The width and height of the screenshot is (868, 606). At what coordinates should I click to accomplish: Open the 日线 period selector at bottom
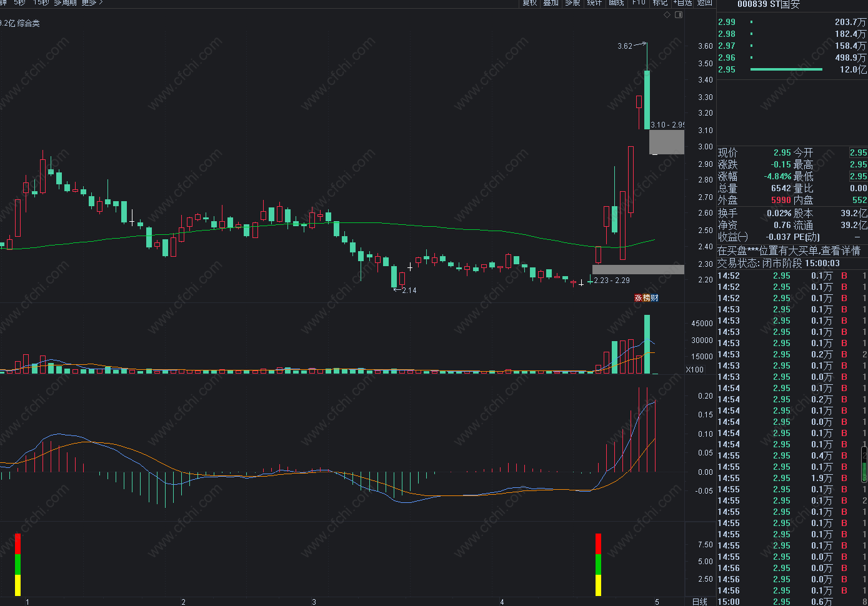(x=700, y=602)
